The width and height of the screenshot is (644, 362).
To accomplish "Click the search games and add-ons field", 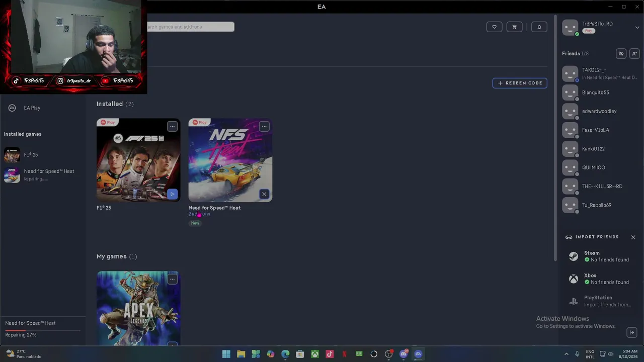I will (190, 27).
